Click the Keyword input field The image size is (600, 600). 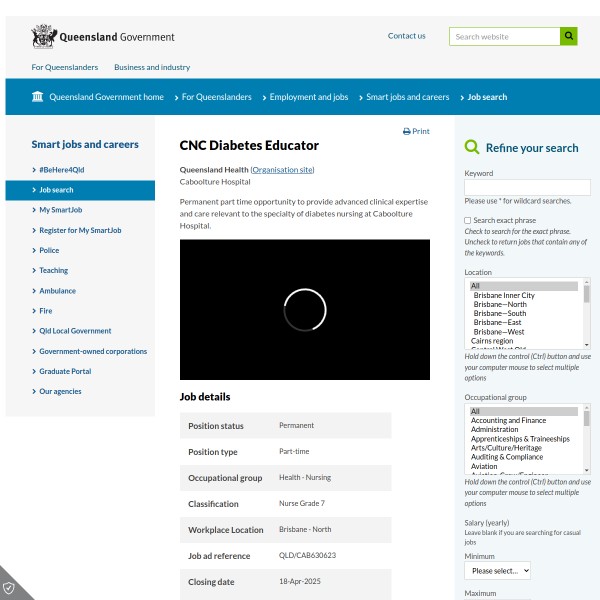(x=527, y=187)
